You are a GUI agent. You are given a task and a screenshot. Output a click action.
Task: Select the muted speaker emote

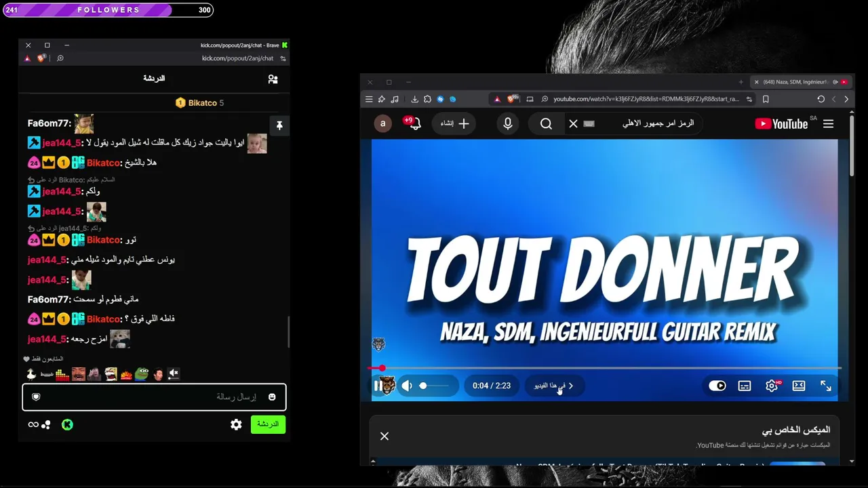click(174, 373)
